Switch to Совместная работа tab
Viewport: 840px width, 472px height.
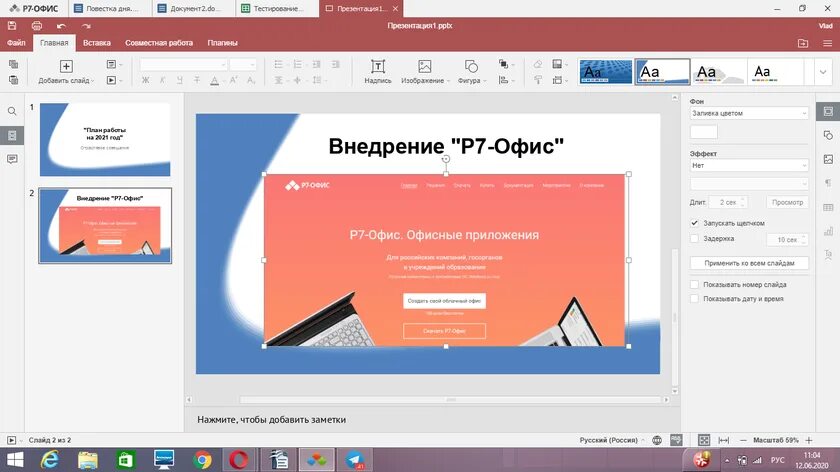[159, 43]
